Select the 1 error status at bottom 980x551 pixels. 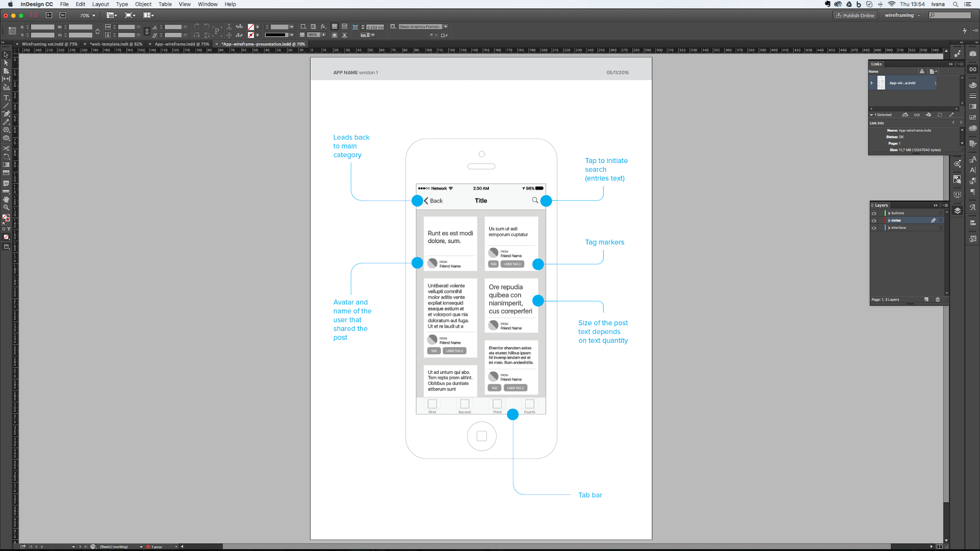156,546
